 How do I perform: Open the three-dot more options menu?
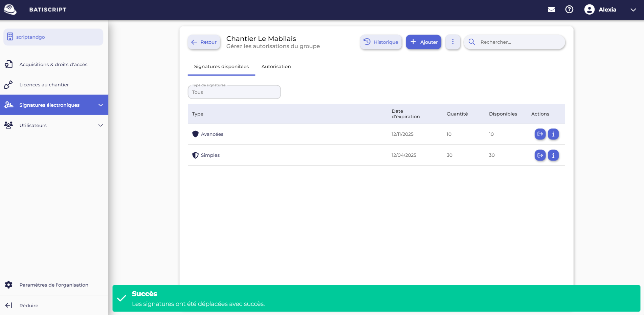point(453,42)
